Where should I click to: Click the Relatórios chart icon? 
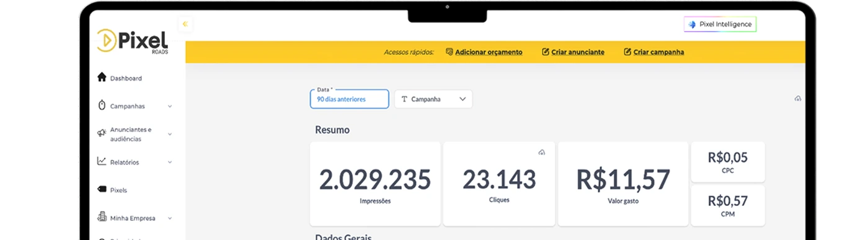pyautogui.click(x=102, y=161)
